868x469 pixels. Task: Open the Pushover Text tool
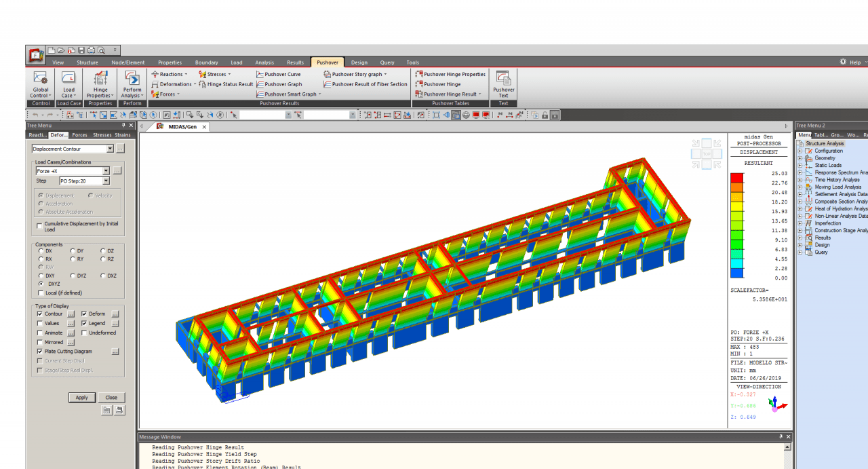pos(503,79)
